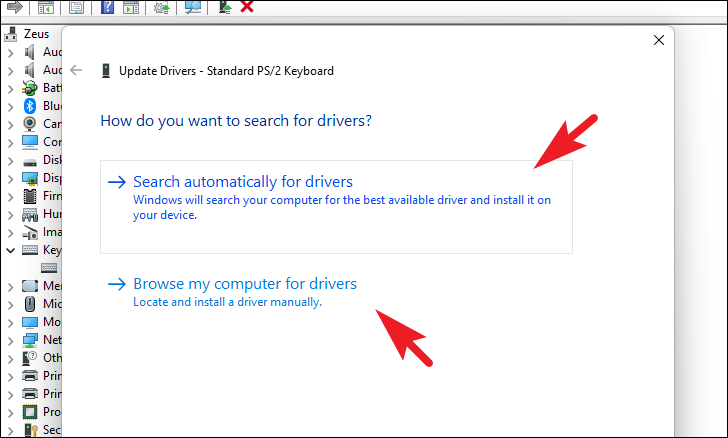Expand the Network adapters category
728x438 pixels.
pos(10,340)
